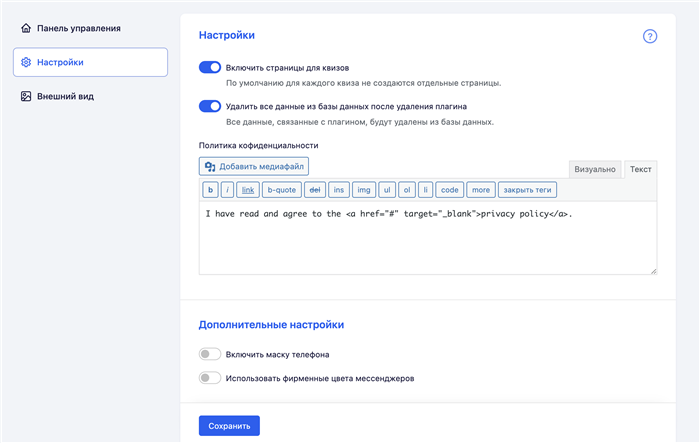The width and height of the screenshot is (700, 443).
Task: Insert b-quote blockquote tag
Action: coord(282,190)
